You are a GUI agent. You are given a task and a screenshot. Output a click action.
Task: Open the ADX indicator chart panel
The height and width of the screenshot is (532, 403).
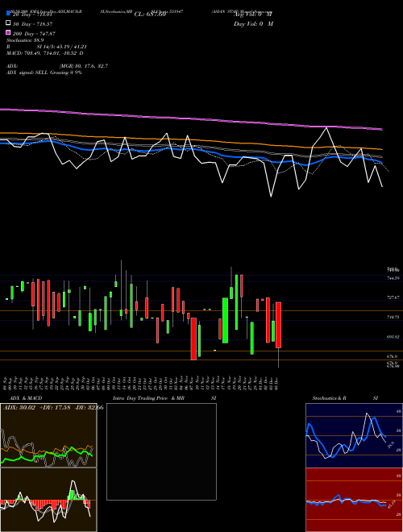click(48, 435)
